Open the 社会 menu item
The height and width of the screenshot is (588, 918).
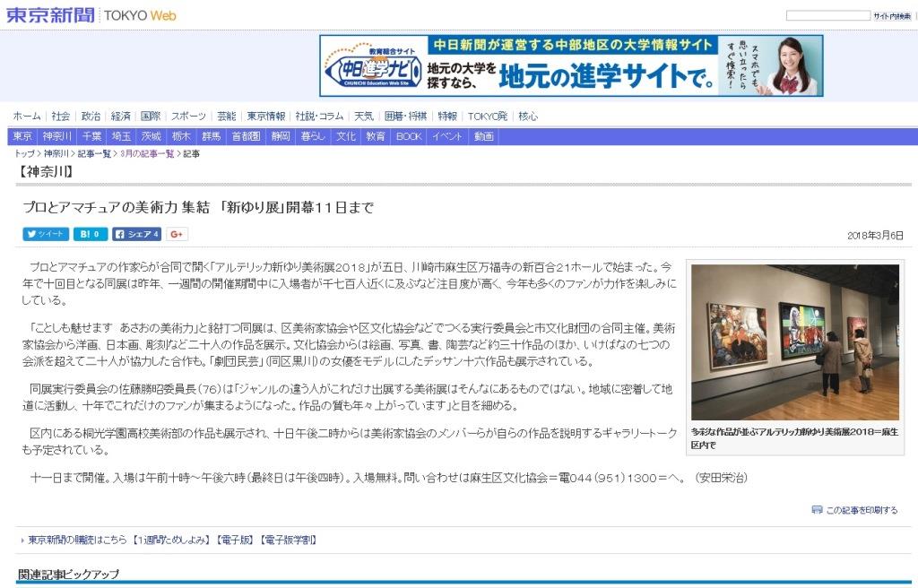coord(60,117)
